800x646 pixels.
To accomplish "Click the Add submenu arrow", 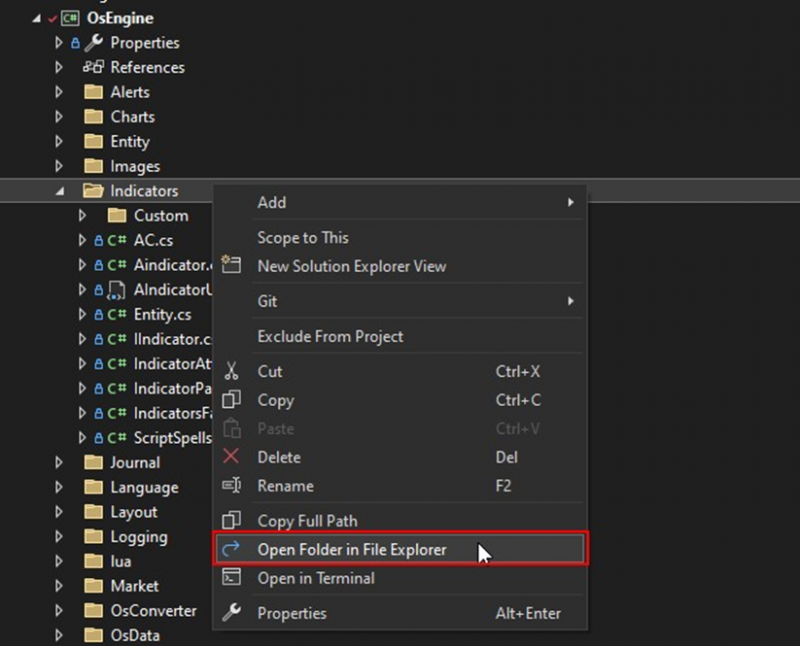I will pyautogui.click(x=570, y=203).
